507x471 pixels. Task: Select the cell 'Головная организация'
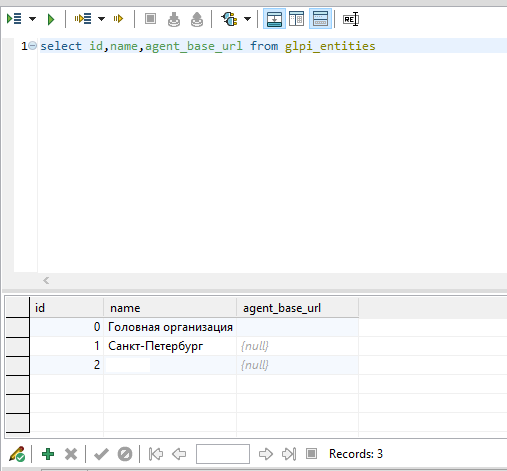tap(170, 327)
